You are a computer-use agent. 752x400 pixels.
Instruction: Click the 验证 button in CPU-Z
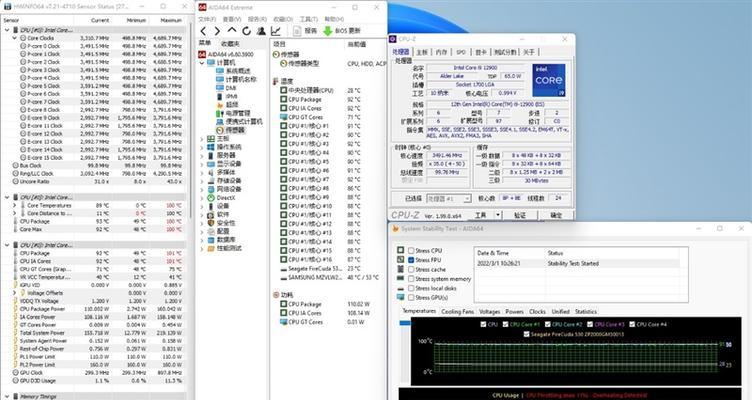click(520, 215)
